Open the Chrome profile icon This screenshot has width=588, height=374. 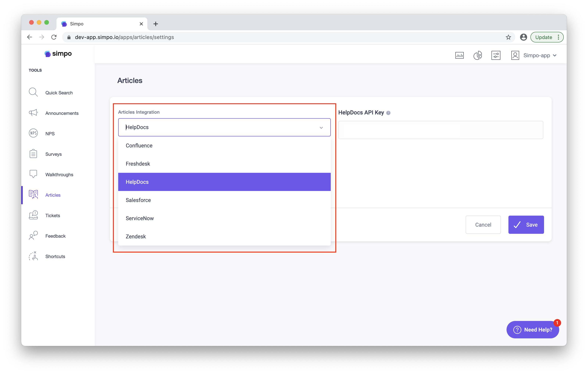pyautogui.click(x=523, y=37)
